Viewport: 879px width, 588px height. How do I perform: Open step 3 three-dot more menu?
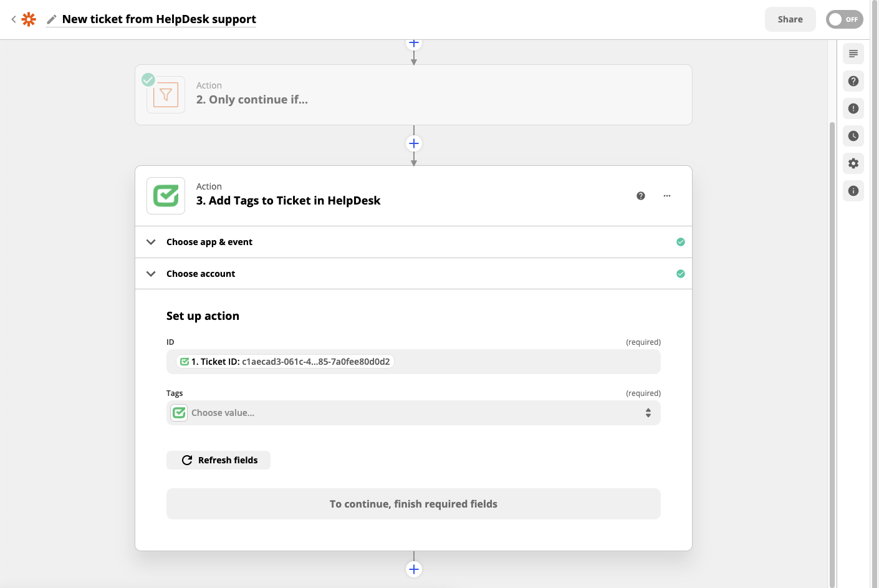[667, 196]
